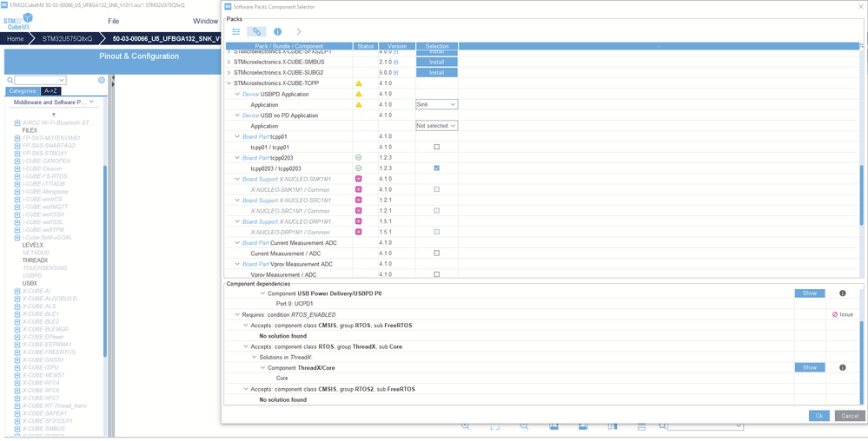Viewport: 868px width, 441px height.
Task: Click the Status column header
Action: 366,46
